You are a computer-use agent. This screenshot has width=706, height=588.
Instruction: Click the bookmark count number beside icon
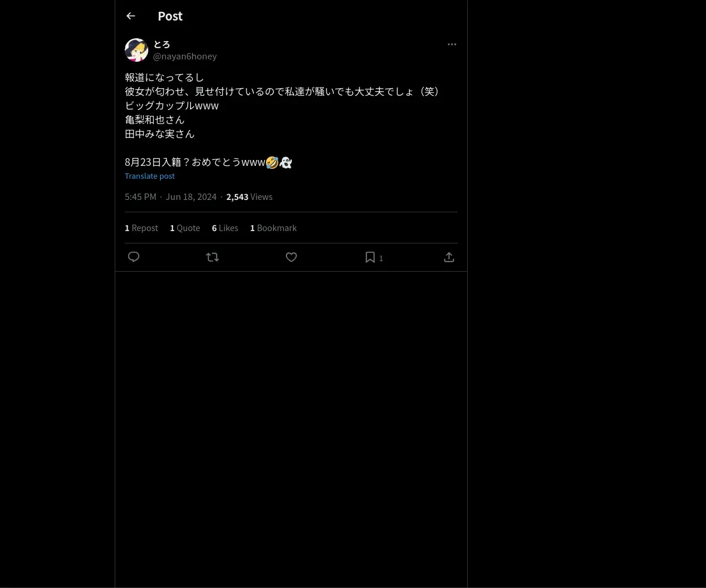point(381,258)
